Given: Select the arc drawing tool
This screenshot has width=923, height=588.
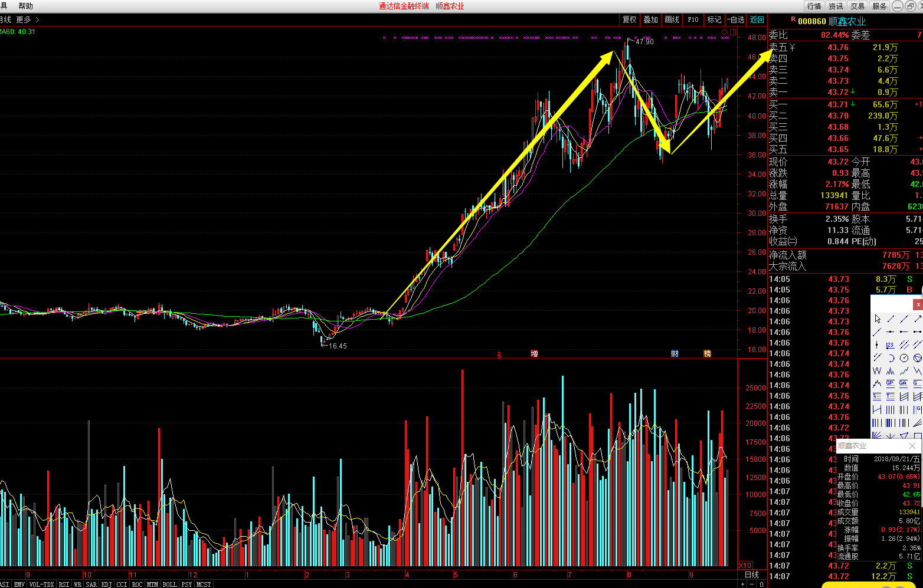Looking at the screenshot, I should (x=891, y=358).
